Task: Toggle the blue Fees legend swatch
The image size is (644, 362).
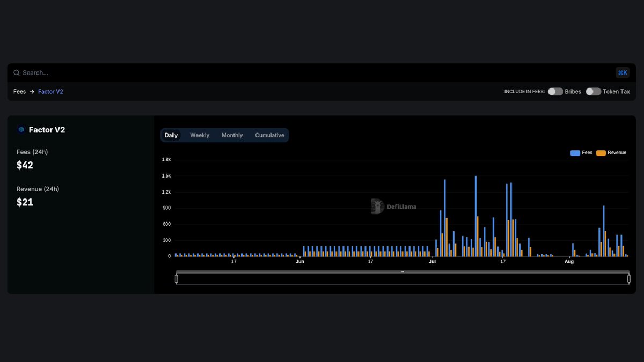Action: [x=575, y=153]
